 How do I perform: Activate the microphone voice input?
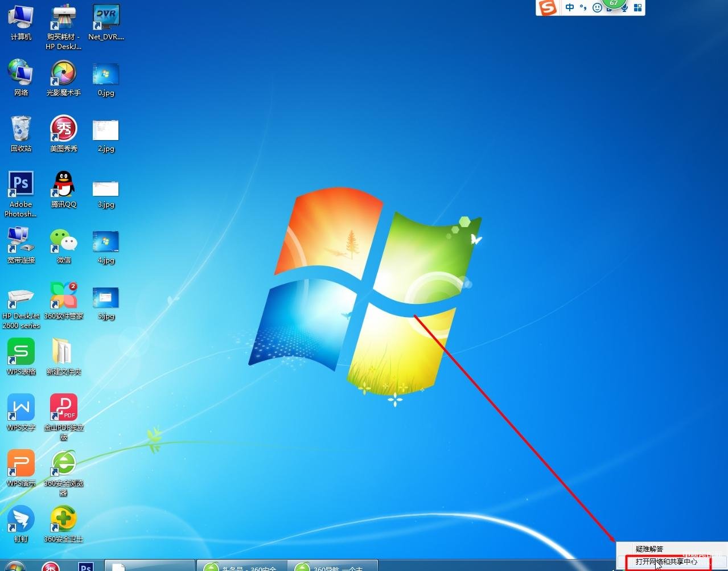pos(625,9)
